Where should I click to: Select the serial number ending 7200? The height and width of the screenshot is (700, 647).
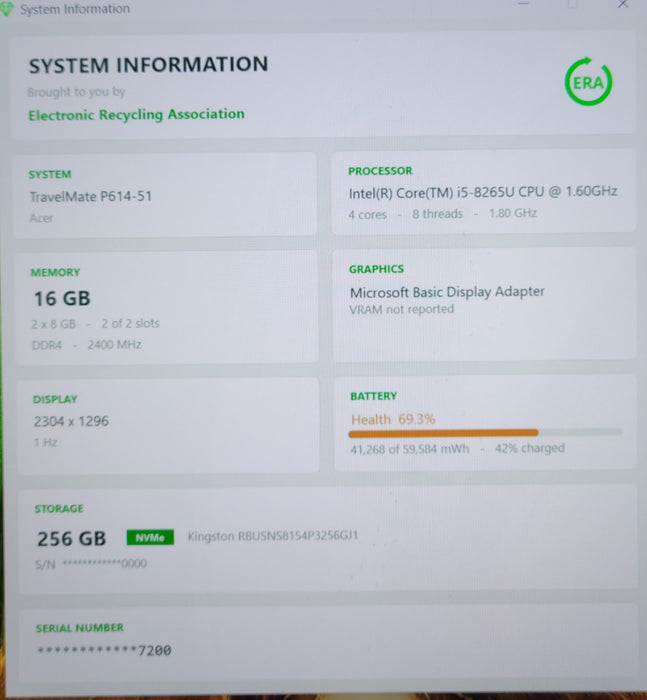[x=104, y=650]
